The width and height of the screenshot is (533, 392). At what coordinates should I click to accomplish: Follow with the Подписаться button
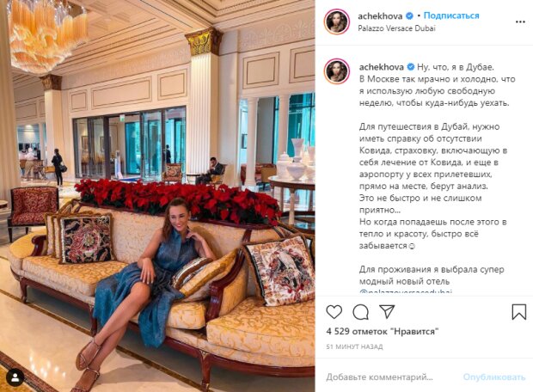pyautogui.click(x=451, y=15)
